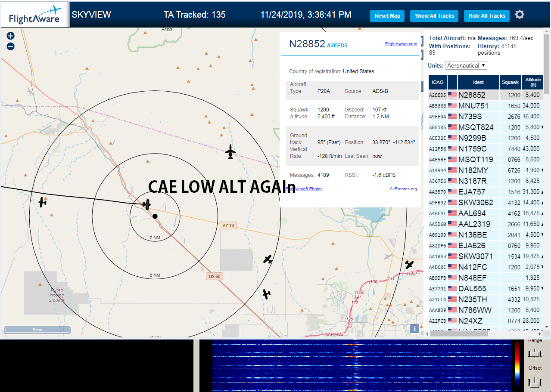Screen dimensions: 551x392
Task: Click the waterfall color scale bar
Action: [x=517, y=364]
